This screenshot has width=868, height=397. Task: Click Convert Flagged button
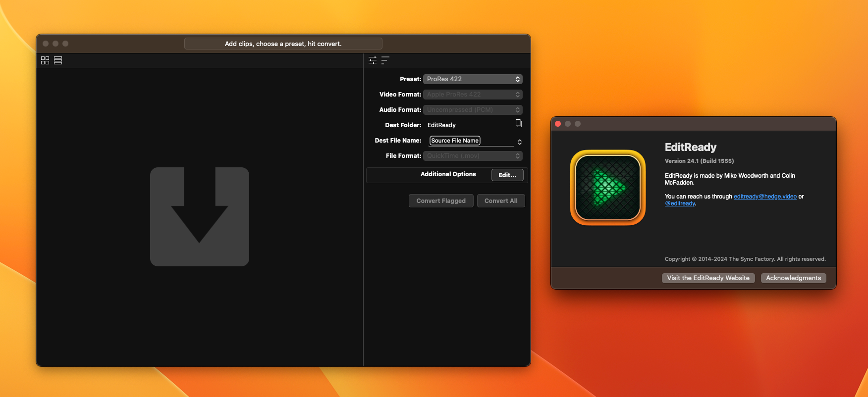441,201
